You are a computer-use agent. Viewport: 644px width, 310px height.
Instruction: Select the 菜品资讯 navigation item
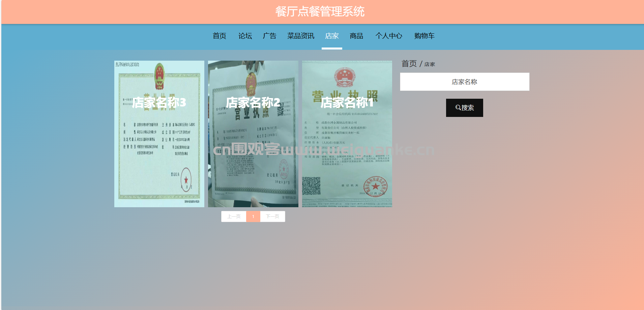[x=301, y=36]
